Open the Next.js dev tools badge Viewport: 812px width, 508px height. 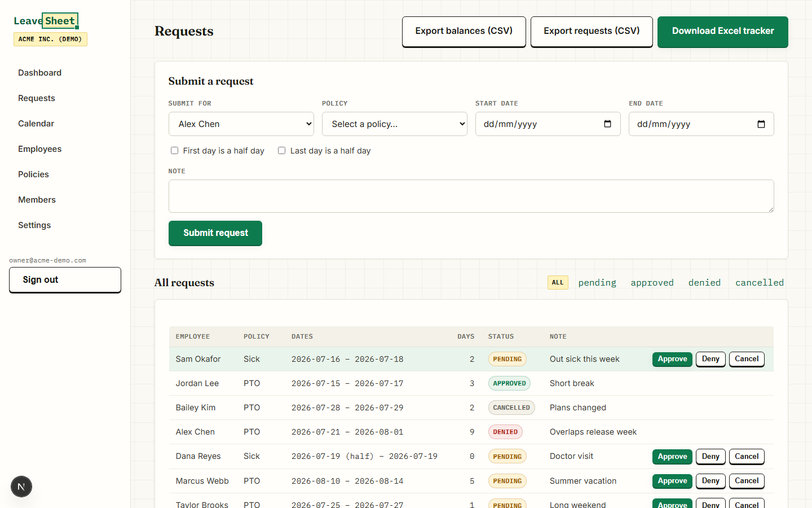pyautogui.click(x=21, y=487)
